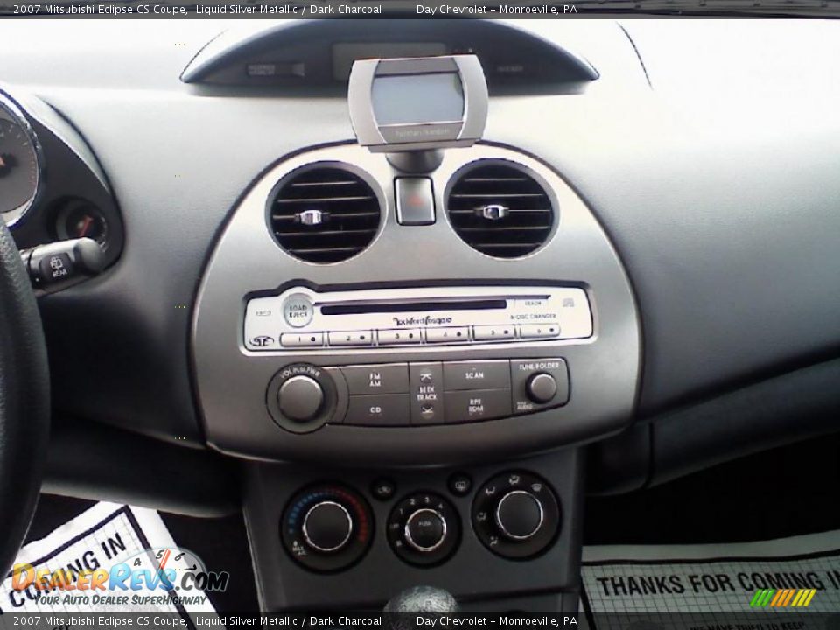Select radio preset button 5
The width and height of the screenshot is (840, 630).
pyautogui.click(x=494, y=333)
